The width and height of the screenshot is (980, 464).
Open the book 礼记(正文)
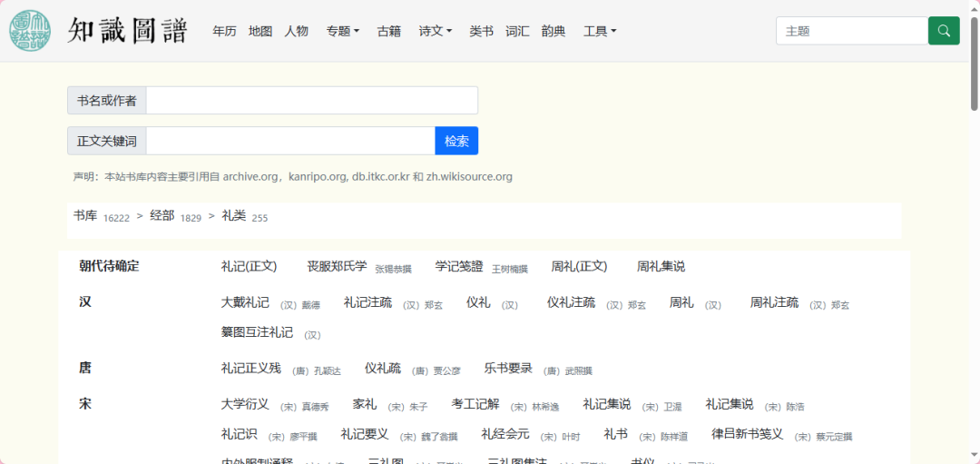(x=249, y=266)
